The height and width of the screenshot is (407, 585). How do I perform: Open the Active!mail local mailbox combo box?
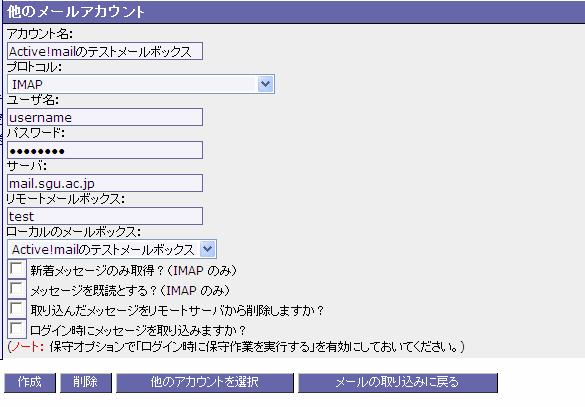tap(112, 249)
